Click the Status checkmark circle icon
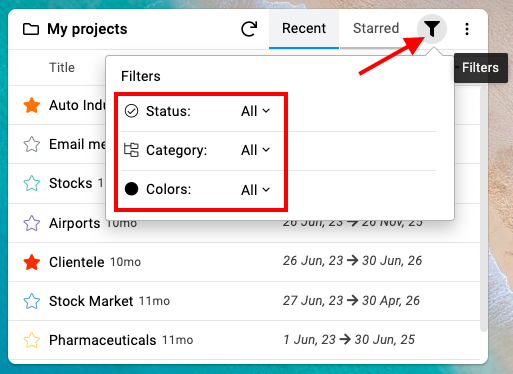This screenshot has width=513, height=374. click(x=131, y=111)
